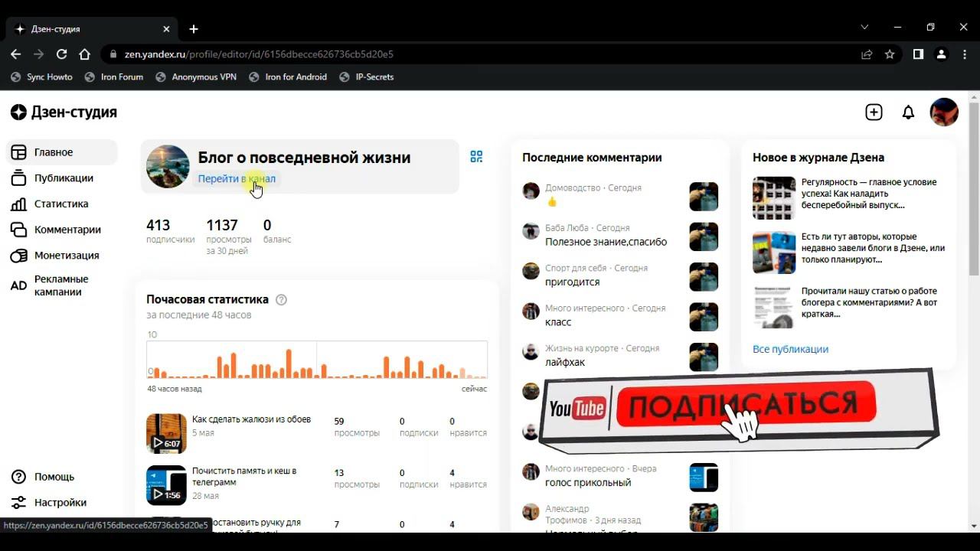980x551 pixels.
Task: Open Рекламные кампании in the sidebar
Action: (x=62, y=285)
